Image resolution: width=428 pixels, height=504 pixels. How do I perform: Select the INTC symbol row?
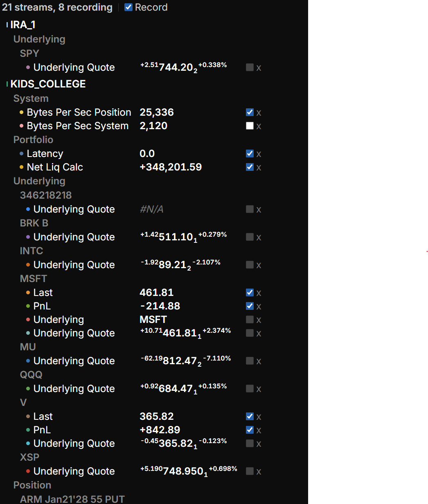click(x=32, y=251)
